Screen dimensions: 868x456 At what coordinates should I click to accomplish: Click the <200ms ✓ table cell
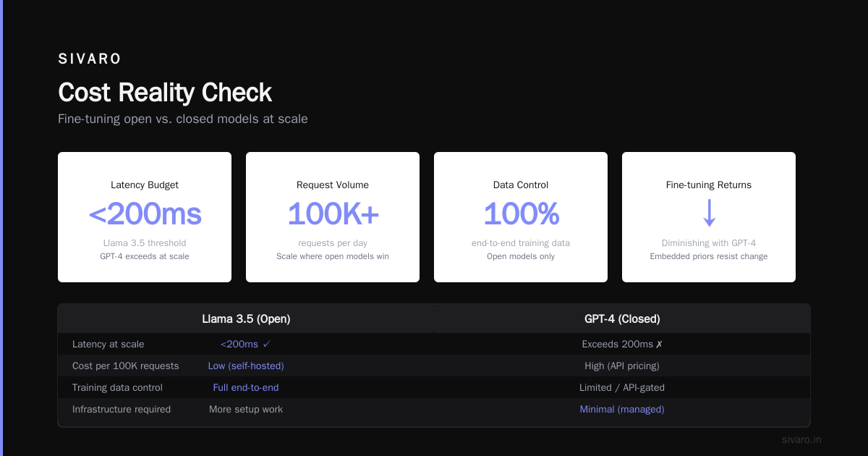(246, 344)
